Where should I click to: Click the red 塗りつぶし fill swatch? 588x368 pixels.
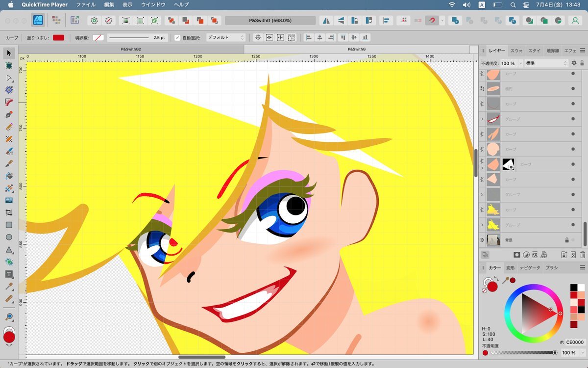[59, 37]
